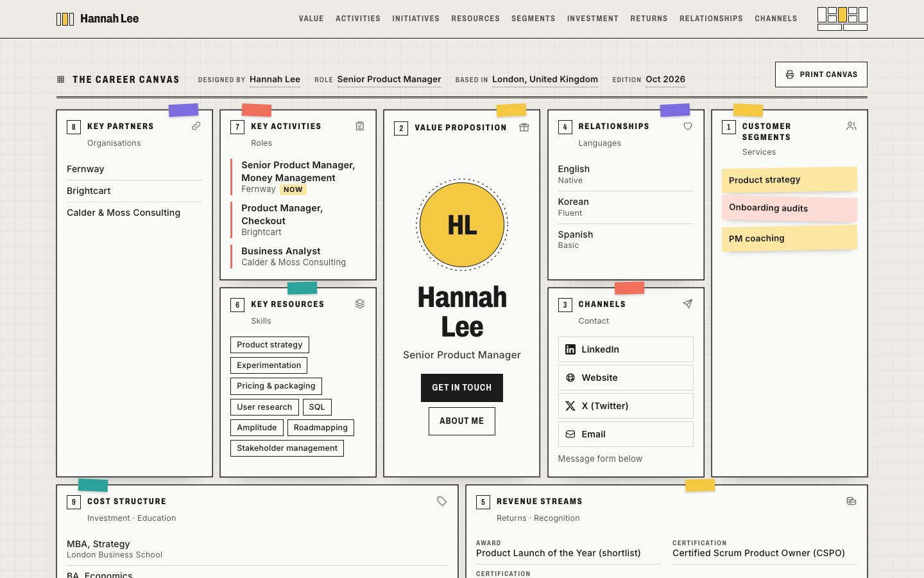Click the Product Manager, Checkout role

tap(298, 220)
